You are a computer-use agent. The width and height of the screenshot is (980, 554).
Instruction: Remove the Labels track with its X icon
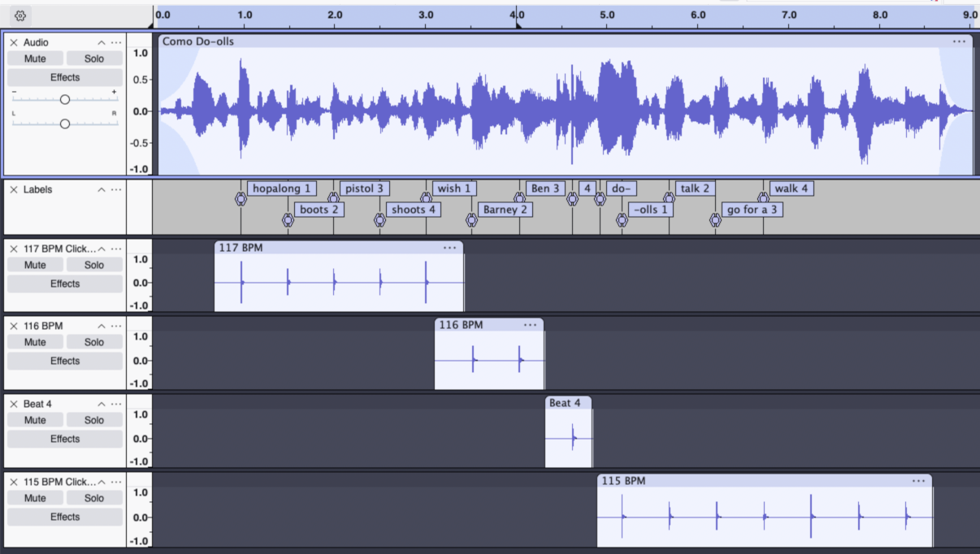(14, 189)
